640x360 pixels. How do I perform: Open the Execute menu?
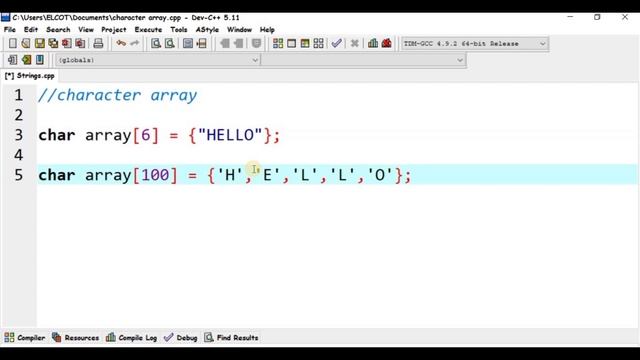[148, 30]
